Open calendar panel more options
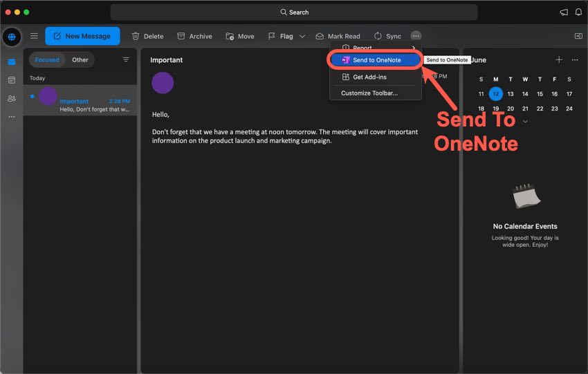This screenshot has width=588, height=374. [574, 59]
